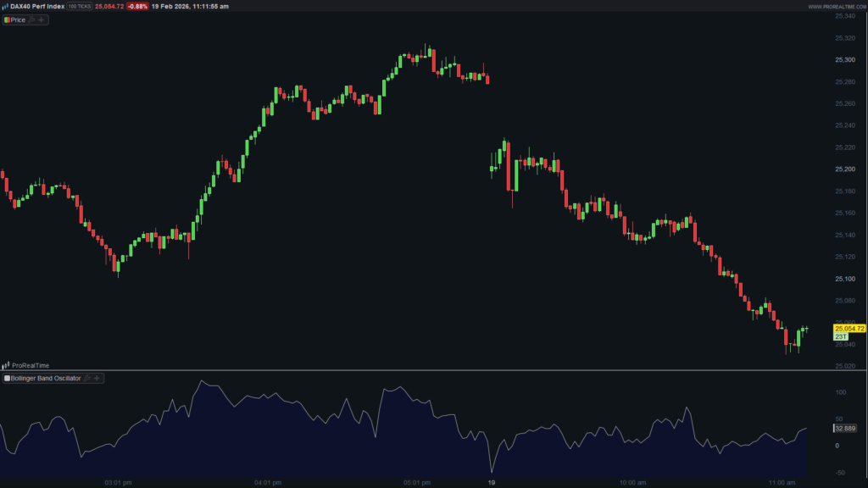
Task: Click the red 25,054.72 price in the header
Action: tap(109, 7)
